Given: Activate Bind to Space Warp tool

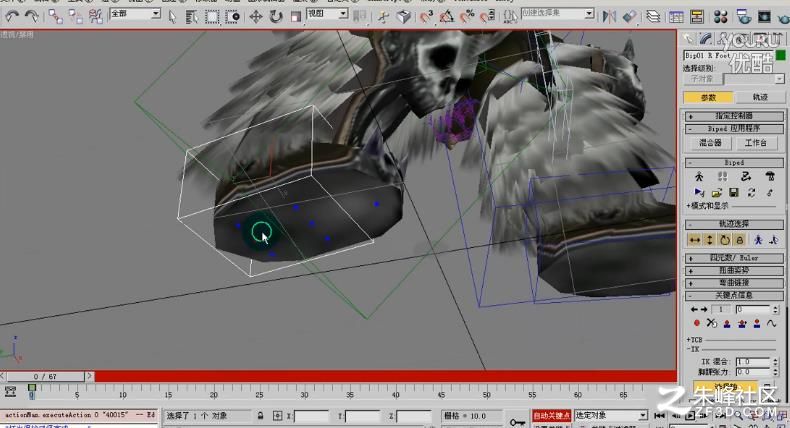Looking at the screenshot, I should (x=96, y=17).
